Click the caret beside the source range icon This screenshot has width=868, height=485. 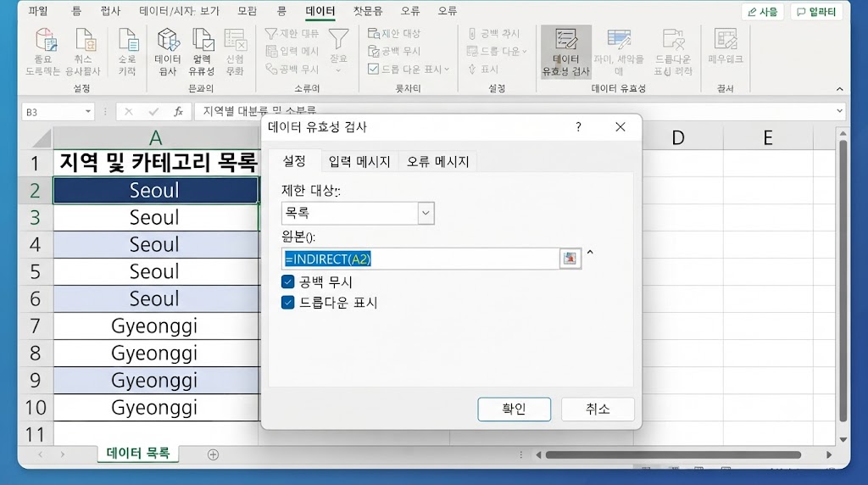coord(590,253)
